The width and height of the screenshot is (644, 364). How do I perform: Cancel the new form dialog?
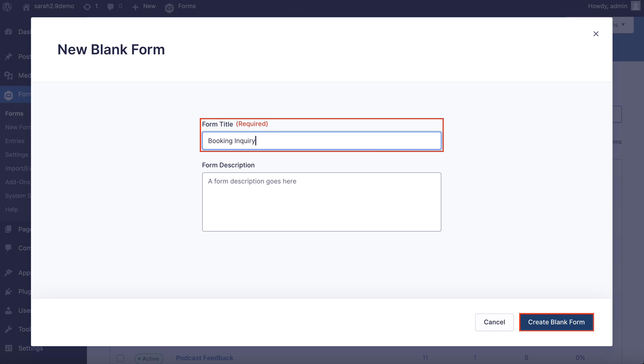click(x=494, y=322)
